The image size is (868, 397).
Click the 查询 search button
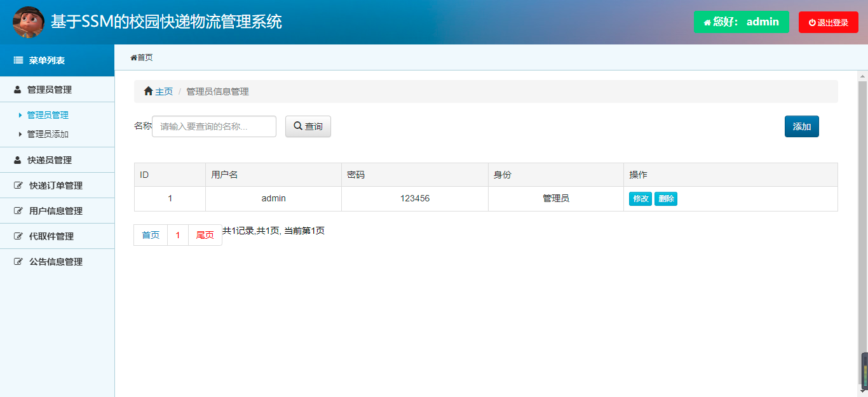pos(308,126)
